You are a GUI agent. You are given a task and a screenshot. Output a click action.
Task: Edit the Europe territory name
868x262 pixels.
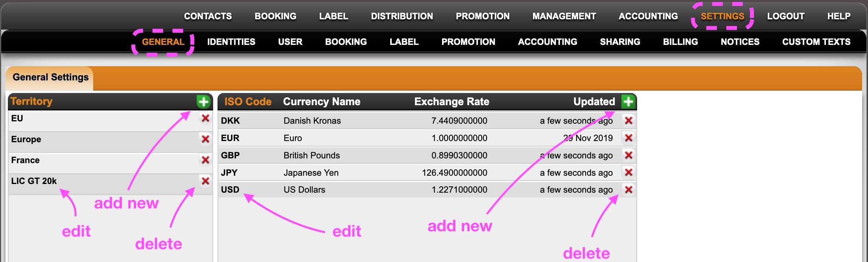pyautogui.click(x=26, y=139)
